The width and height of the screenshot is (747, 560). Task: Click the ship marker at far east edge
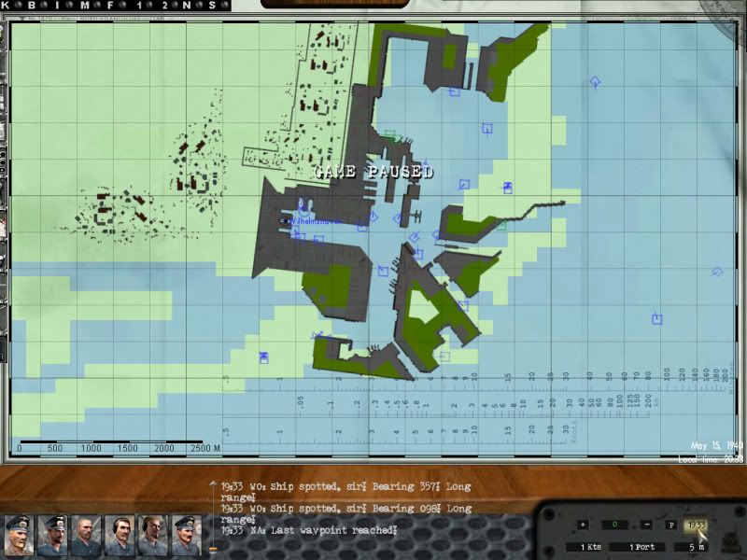click(x=717, y=272)
